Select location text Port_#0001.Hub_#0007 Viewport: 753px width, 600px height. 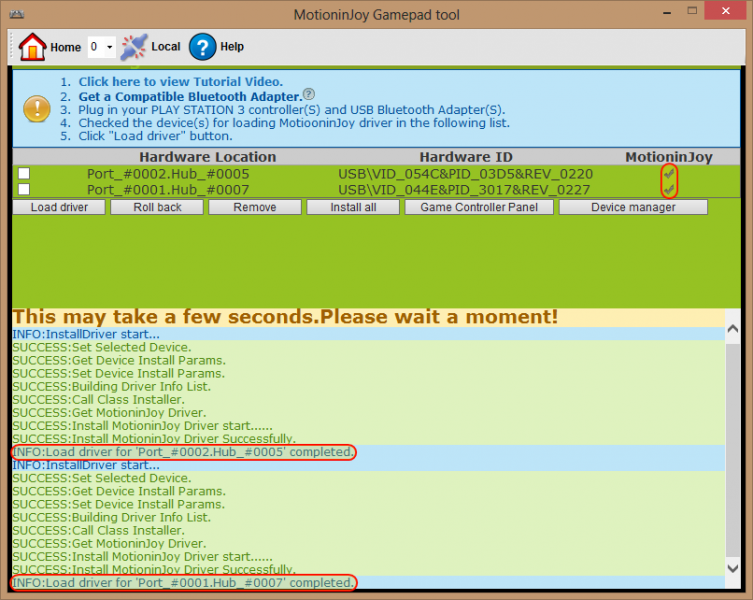pos(168,190)
